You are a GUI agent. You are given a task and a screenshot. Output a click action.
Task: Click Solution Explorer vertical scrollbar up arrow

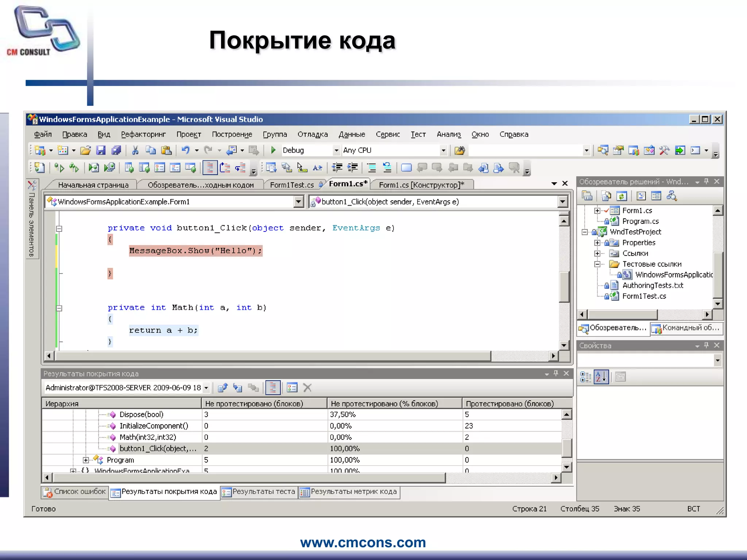[717, 210]
